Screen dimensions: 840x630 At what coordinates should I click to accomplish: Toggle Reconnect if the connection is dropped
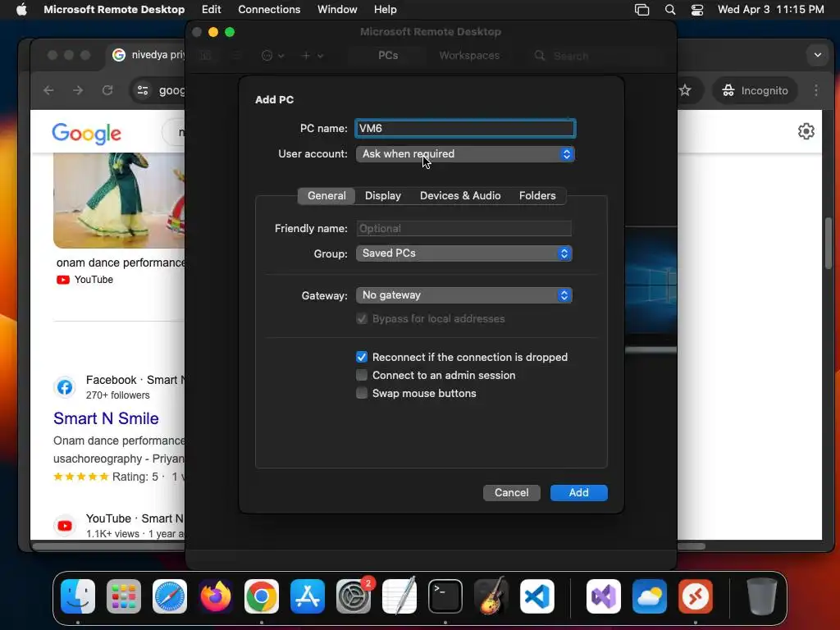point(362,358)
